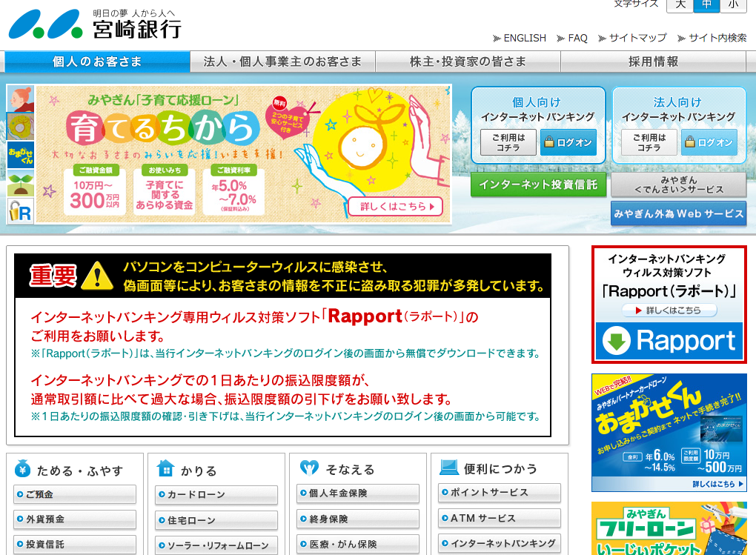Switch to the 株主・投資家の皆さま tab
The image size is (756, 555).
pos(468,62)
